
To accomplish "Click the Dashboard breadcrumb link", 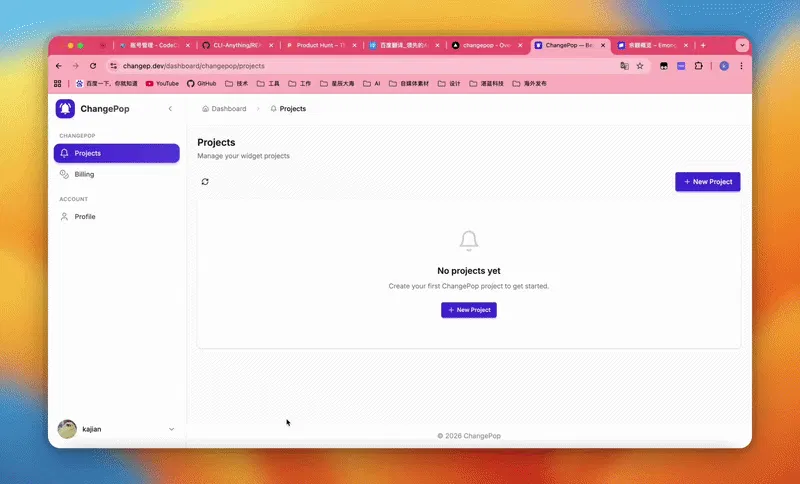I will coord(224,109).
